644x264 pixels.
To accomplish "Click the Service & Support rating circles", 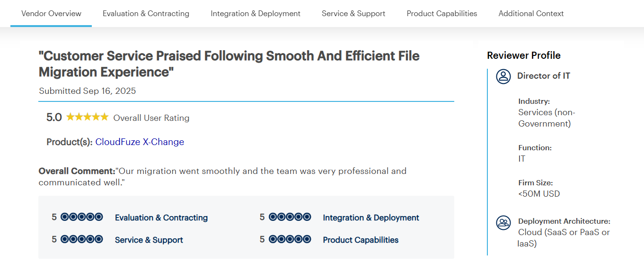I will click(x=82, y=239).
